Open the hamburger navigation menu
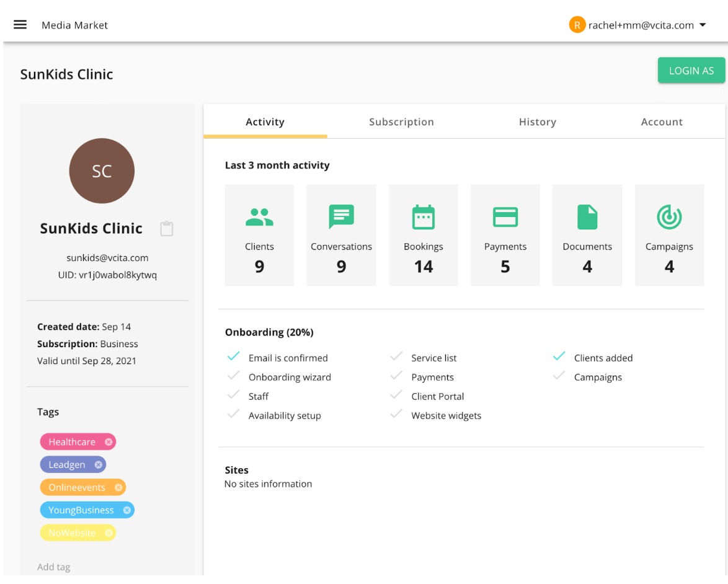Screen dimensions: 728x584 click(20, 25)
